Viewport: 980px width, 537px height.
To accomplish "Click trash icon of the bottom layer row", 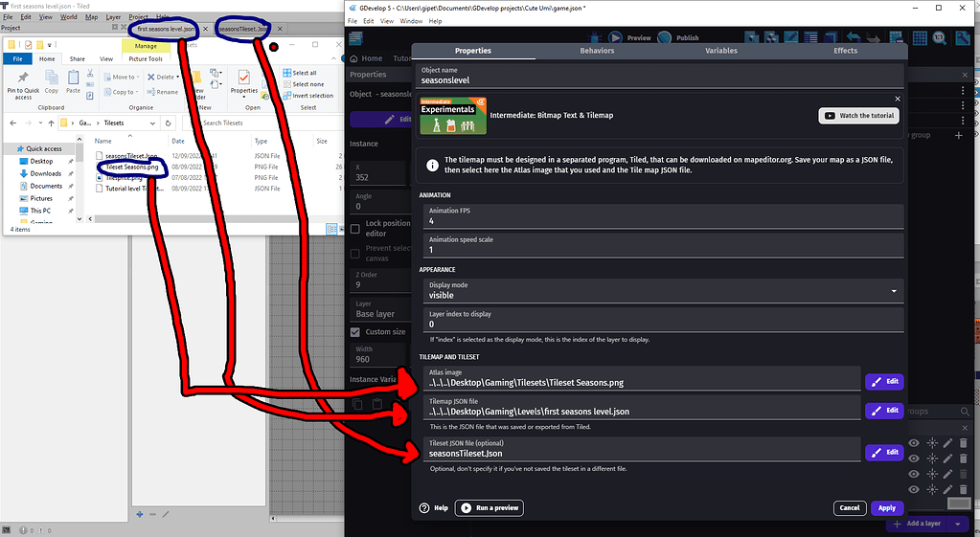I will click(963, 489).
